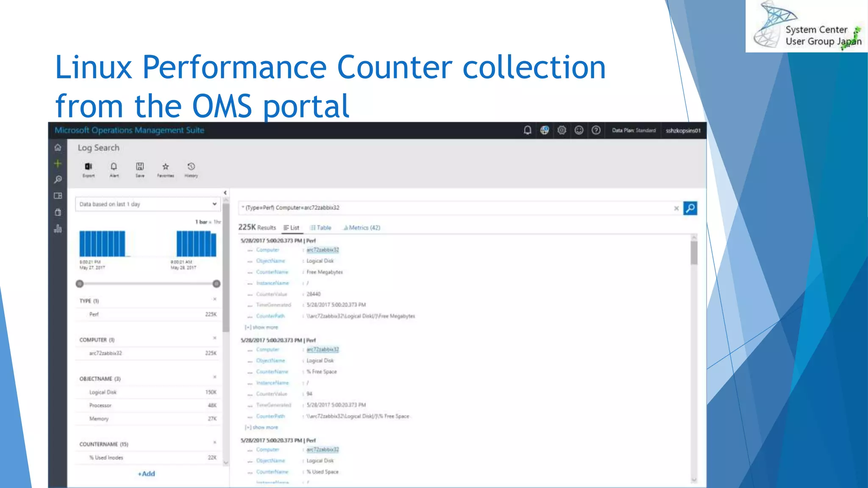The height and width of the screenshot is (488, 868).
Task: Click Microsoft Operations Management Suite title
Action: 129,130
